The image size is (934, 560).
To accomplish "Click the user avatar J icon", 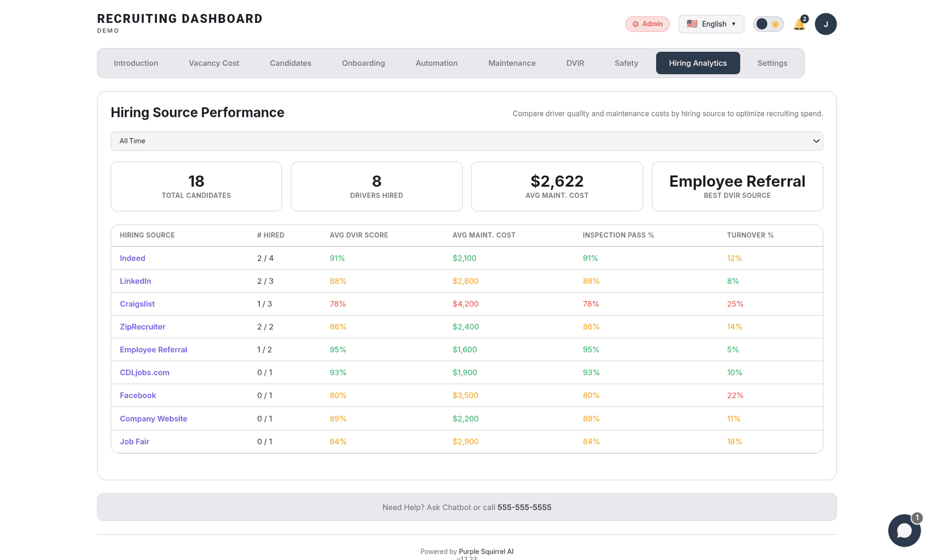I will click(825, 24).
